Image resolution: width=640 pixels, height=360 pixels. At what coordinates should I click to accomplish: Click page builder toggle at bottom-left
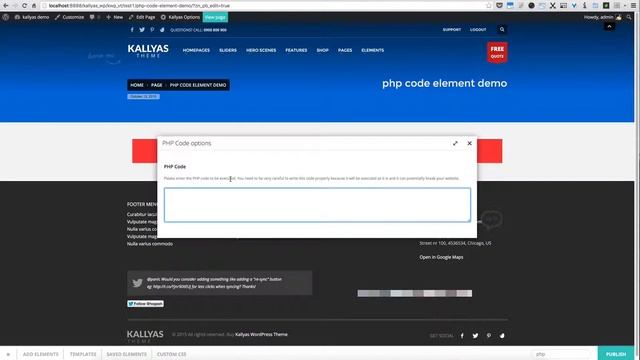coord(8,354)
